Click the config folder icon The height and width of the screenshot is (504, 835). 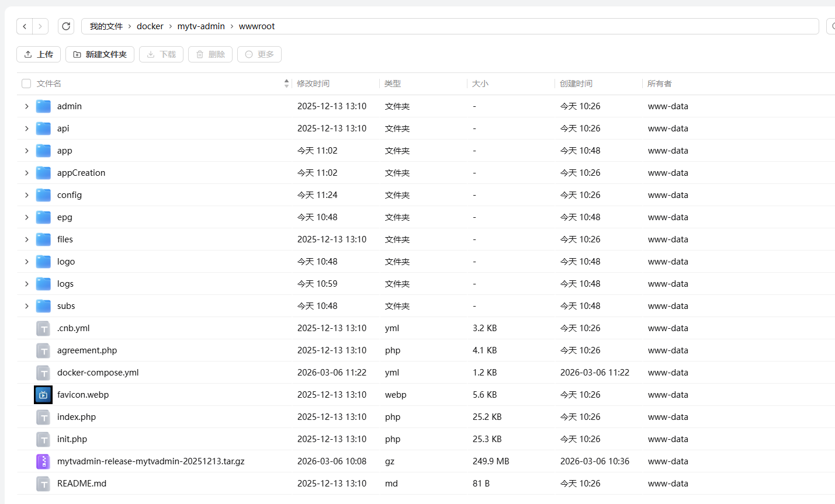43,195
